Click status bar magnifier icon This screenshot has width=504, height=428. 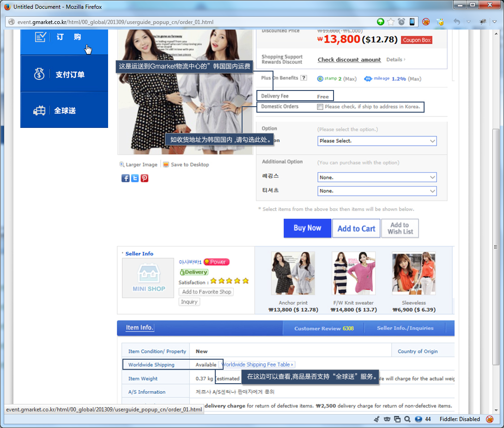pyautogui.click(x=407, y=419)
